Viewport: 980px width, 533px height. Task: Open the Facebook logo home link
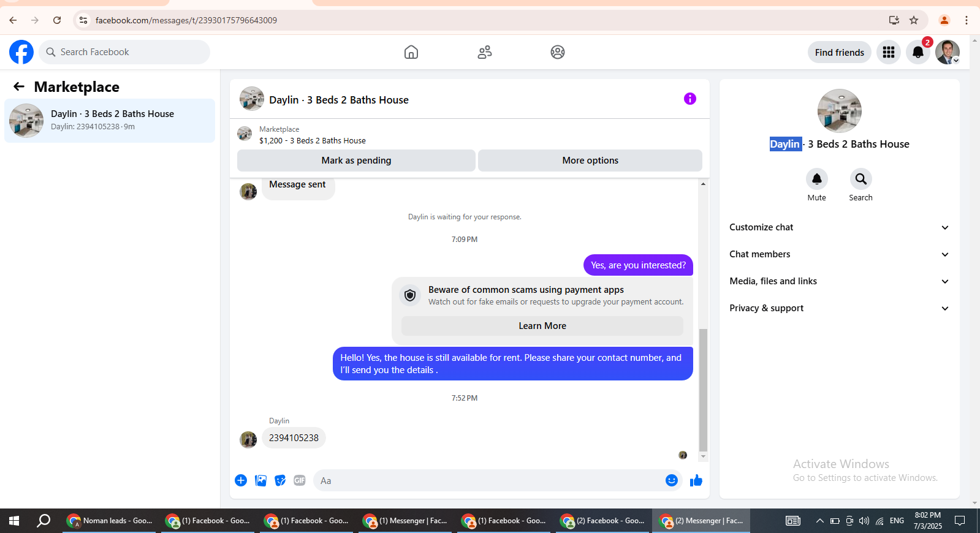[21, 52]
